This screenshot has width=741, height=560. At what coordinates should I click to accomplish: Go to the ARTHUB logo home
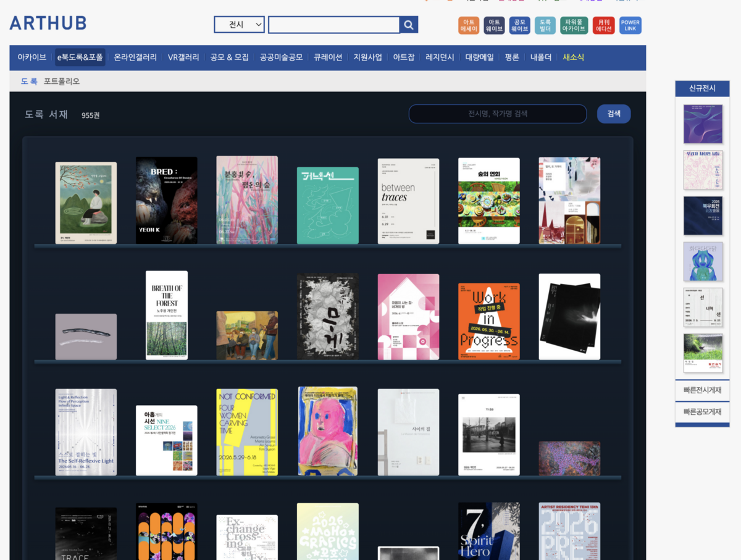coord(48,23)
